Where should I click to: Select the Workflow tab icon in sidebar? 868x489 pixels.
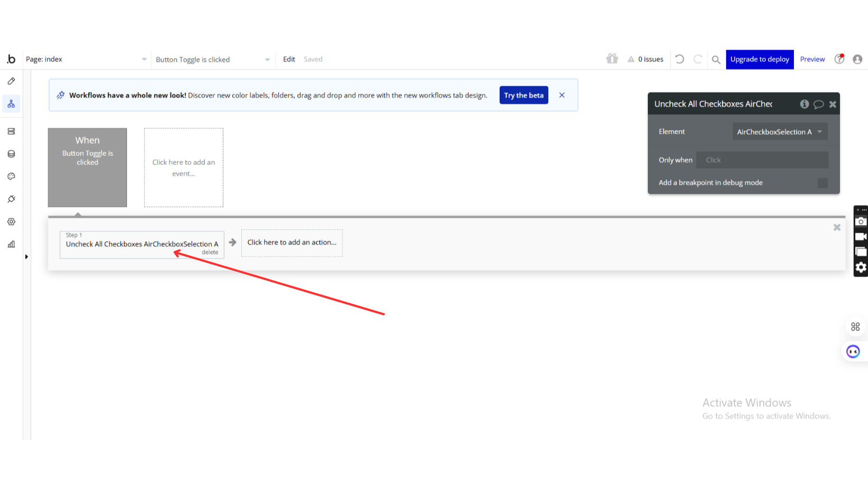pyautogui.click(x=11, y=104)
